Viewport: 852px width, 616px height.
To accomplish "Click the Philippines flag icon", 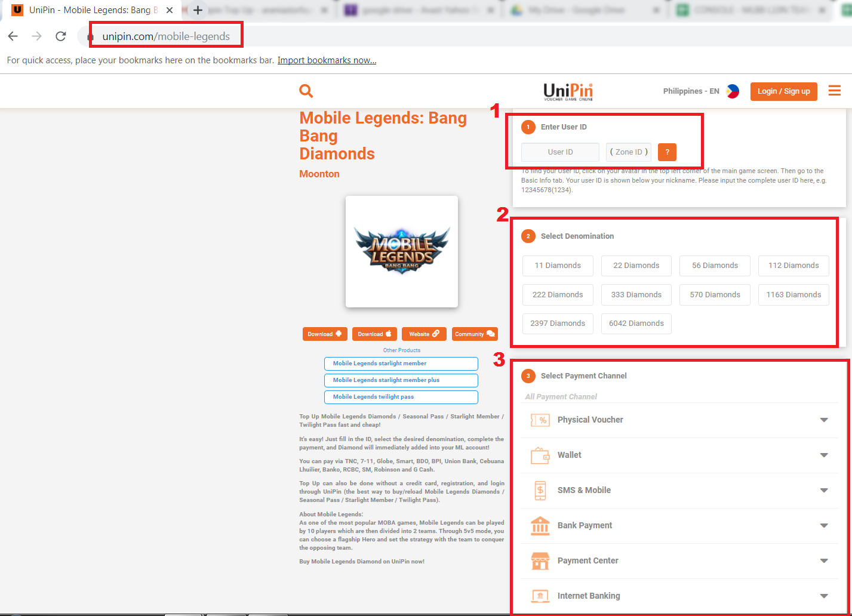I will pyautogui.click(x=733, y=91).
